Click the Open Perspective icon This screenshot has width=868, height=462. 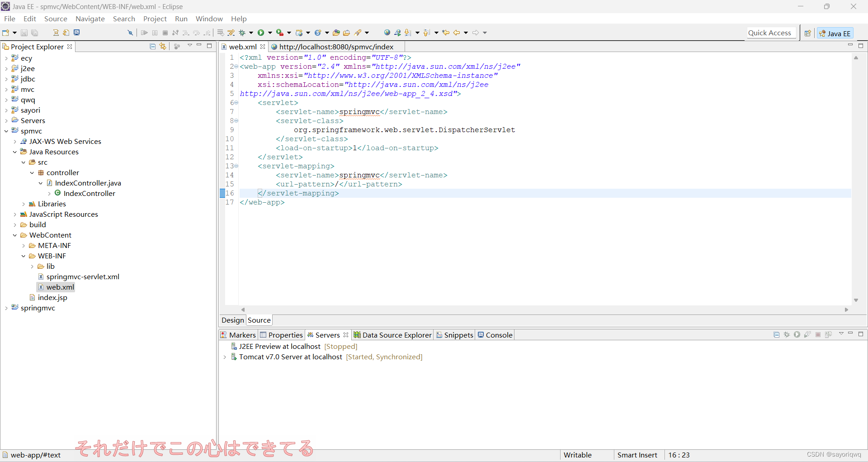point(808,33)
